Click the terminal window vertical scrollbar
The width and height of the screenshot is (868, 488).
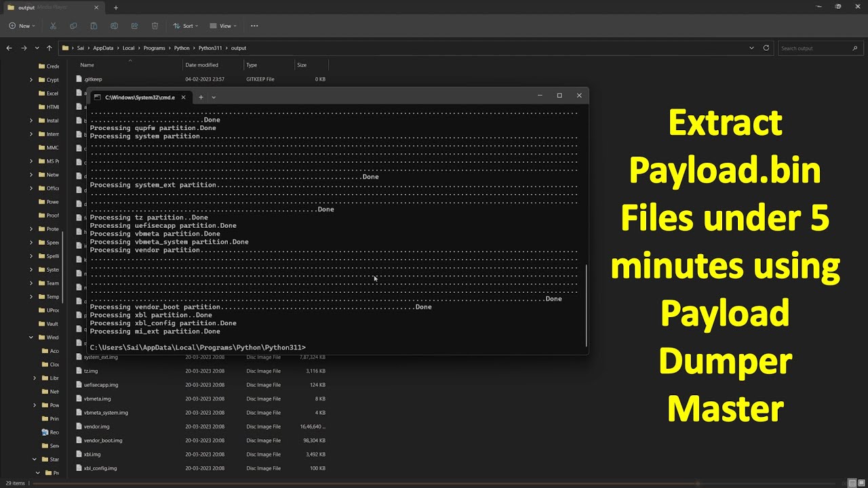pos(587,305)
